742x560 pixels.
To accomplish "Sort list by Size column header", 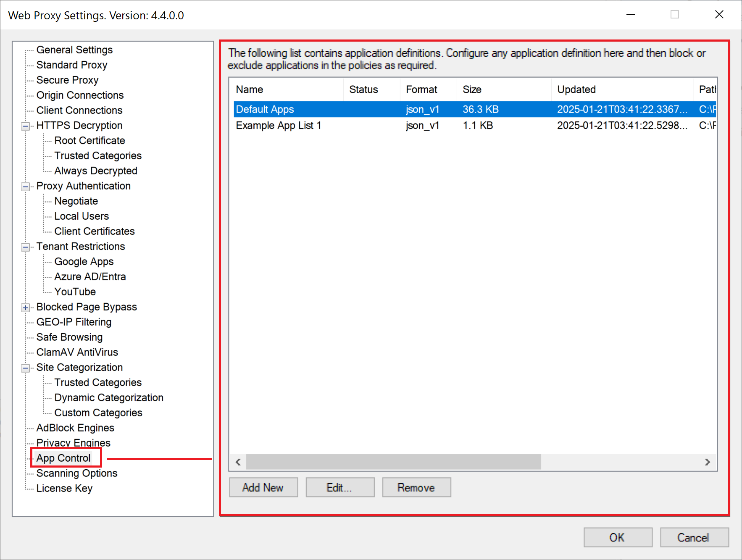I will (504, 89).
